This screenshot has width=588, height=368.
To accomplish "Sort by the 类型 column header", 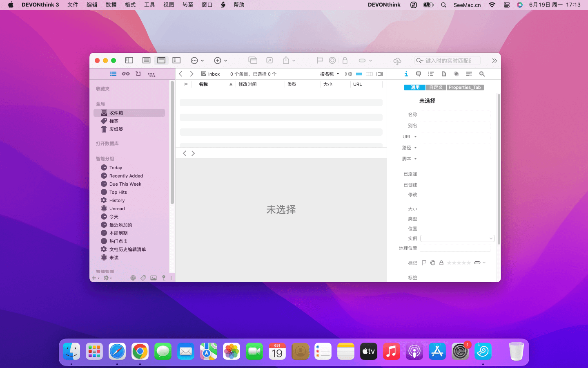I will pyautogui.click(x=302, y=84).
